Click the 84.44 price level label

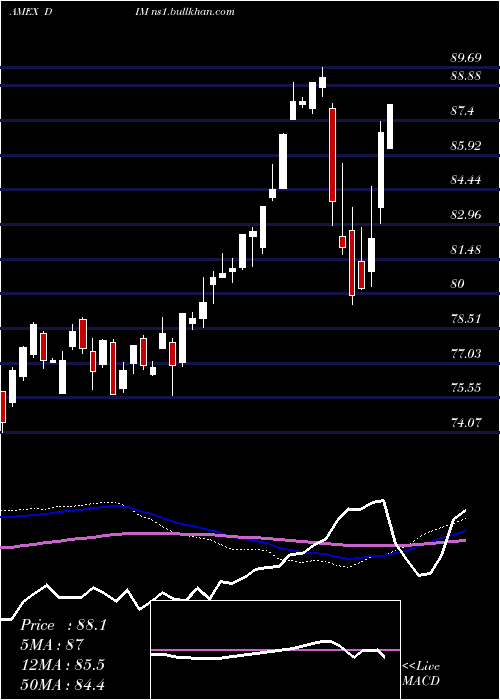tap(466, 180)
